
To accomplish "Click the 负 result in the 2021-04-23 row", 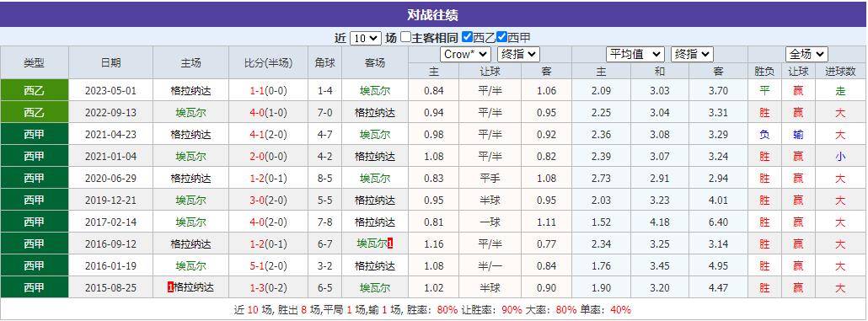I will pos(764,135).
